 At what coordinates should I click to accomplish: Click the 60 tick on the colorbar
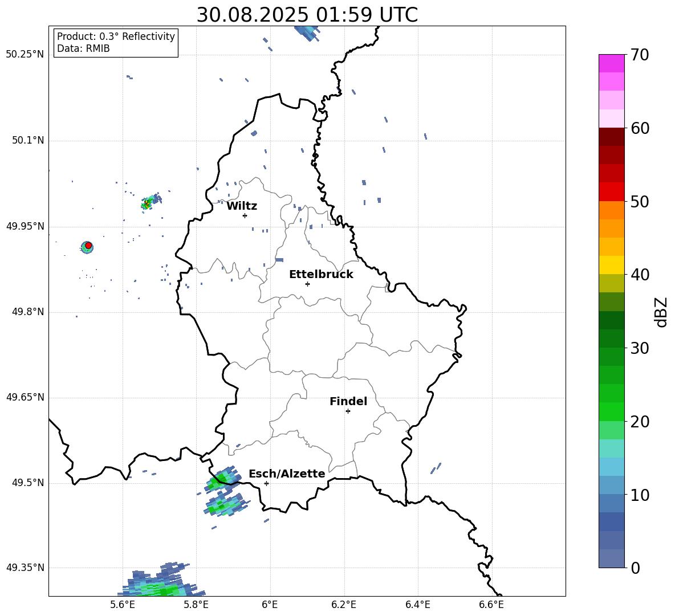(640, 128)
